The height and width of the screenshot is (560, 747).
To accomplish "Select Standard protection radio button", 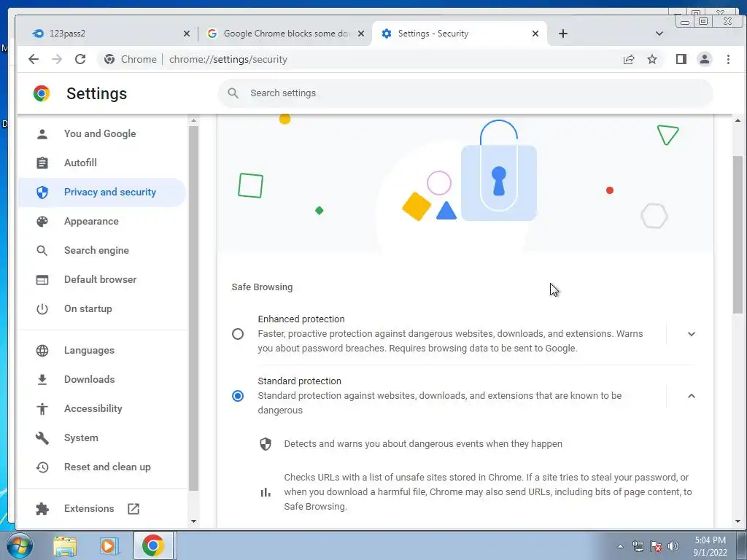I will (x=238, y=396).
